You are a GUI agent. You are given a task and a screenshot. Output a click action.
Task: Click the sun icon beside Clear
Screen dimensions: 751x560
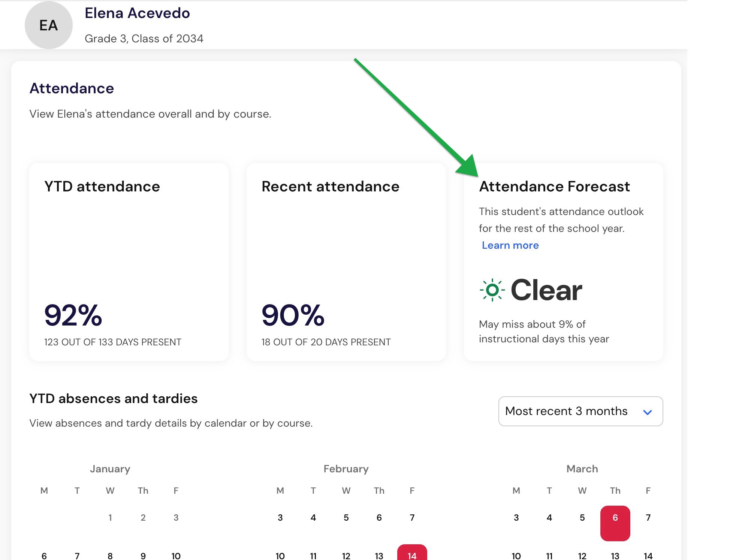[x=492, y=290]
